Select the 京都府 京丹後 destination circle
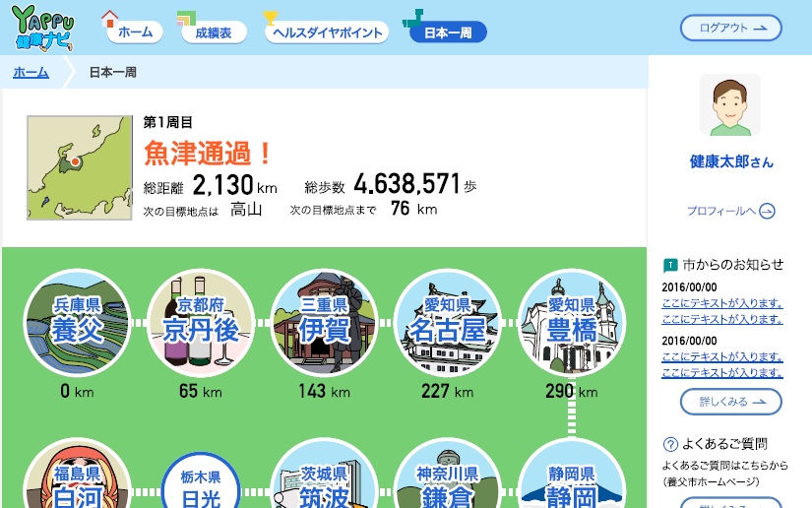812x508 pixels. tap(201, 323)
